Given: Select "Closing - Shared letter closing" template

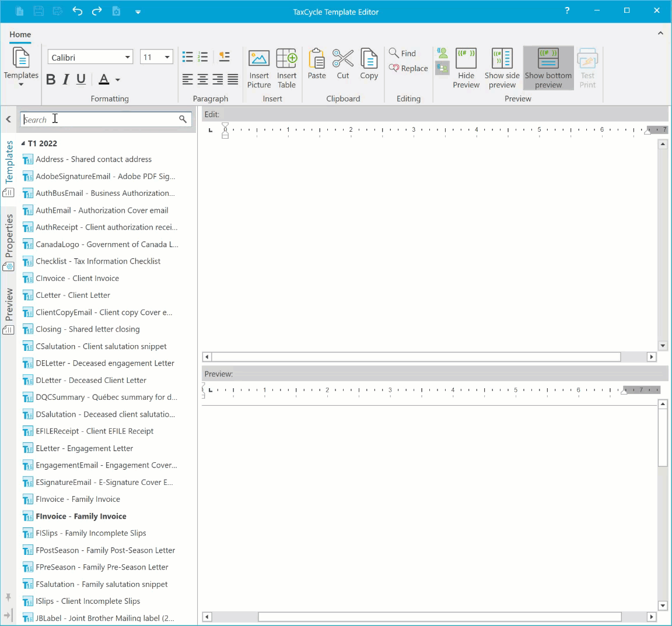Looking at the screenshot, I should coord(88,329).
